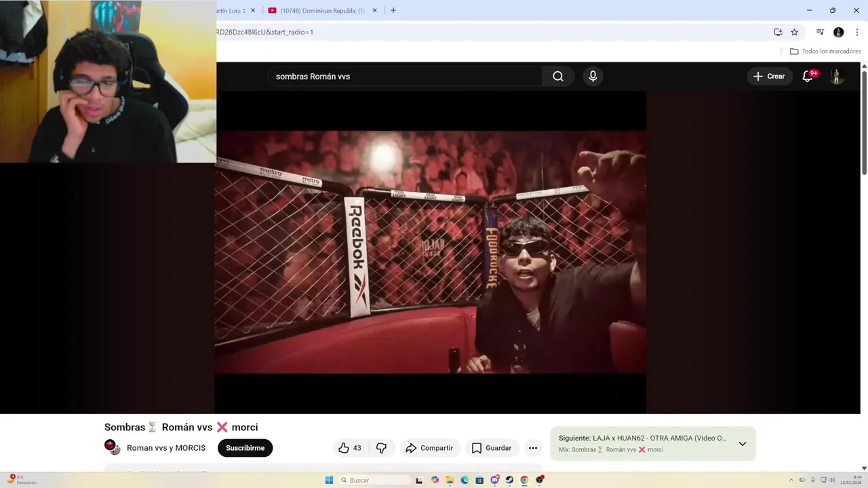This screenshot has height=488, width=868.
Task: Open Chrome media controls icon
Action: [820, 32]
